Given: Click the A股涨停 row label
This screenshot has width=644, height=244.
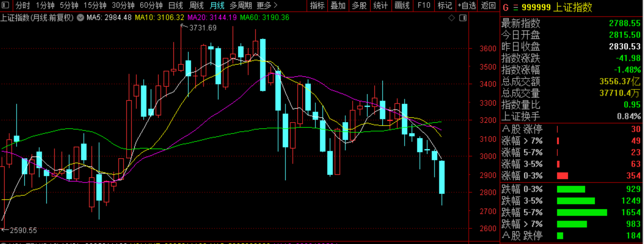Looking at the screenshot, I should point(522,129).
